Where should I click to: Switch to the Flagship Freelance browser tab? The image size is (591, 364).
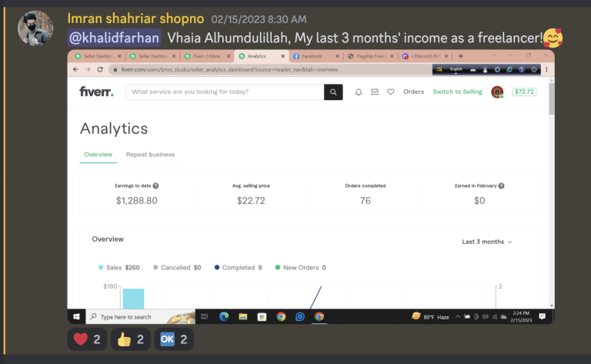click(x=370, y=56)
